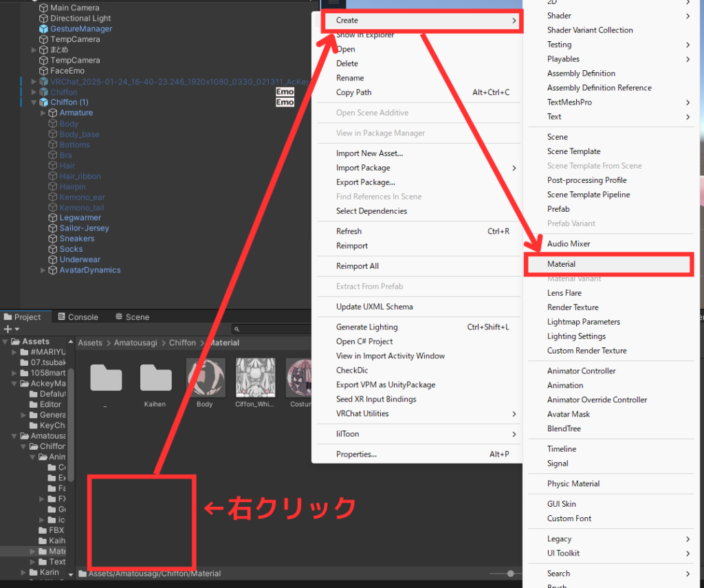This screenshot has width=704, height=588.
Task: Select Import New Asset from context menu
Action: point(369,153)
